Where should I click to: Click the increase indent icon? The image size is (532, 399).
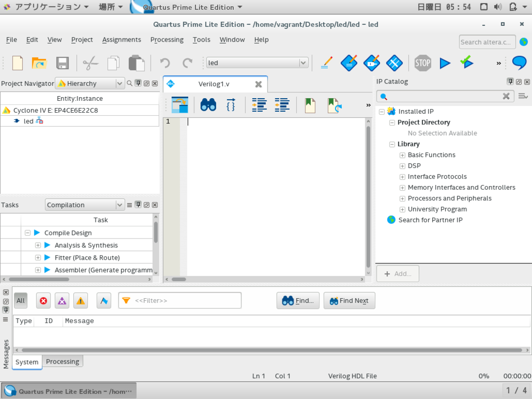point(259,105)
